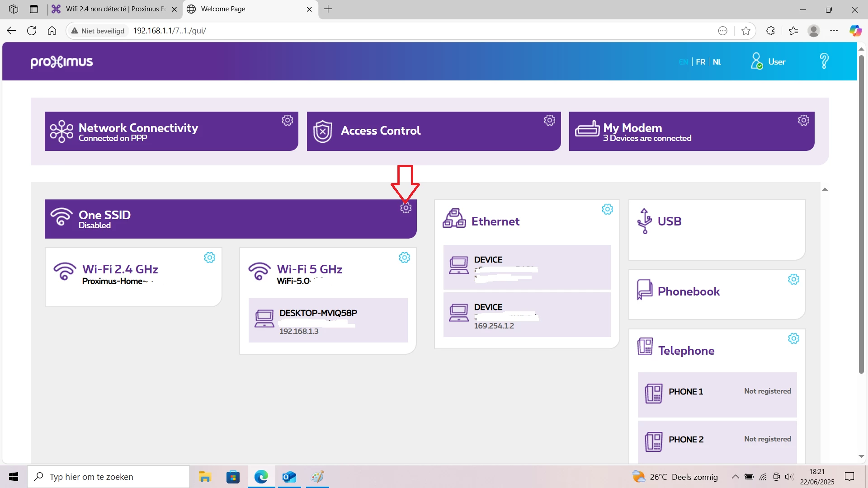Open File Explorer from taskbar
Screen dimensions: 868x488
(x=205, y=477)
